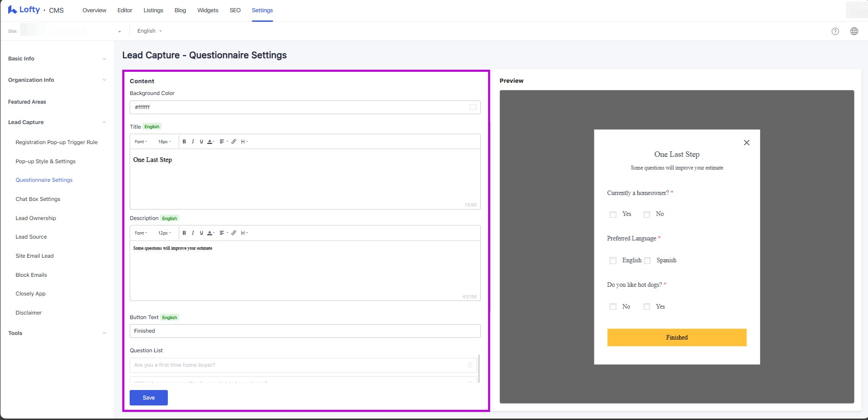Click the globe icon in top bar

pos(854,31)
